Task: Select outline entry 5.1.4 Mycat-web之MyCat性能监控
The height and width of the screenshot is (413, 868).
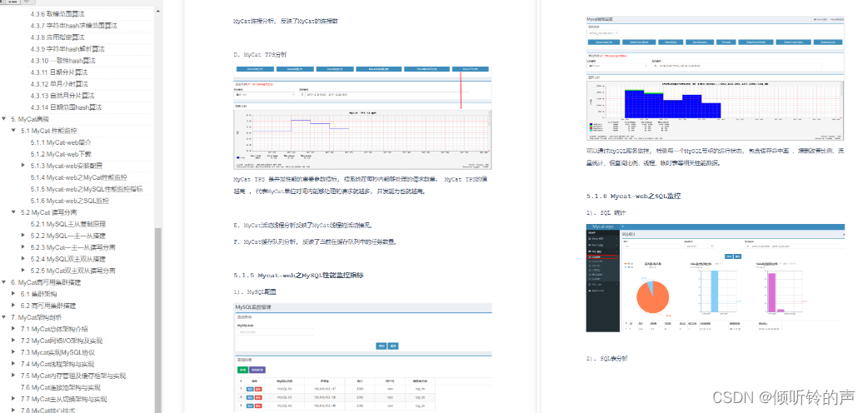Action: pyautogui.click(x=78, y=177)
